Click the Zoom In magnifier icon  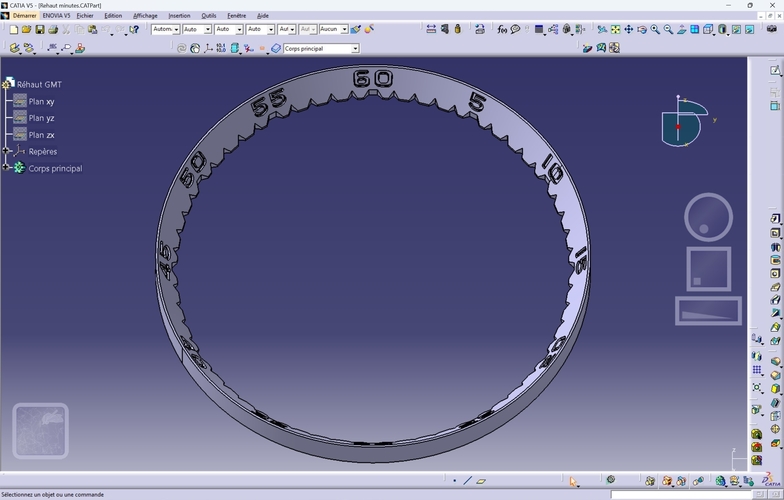(x=655, y=30)
